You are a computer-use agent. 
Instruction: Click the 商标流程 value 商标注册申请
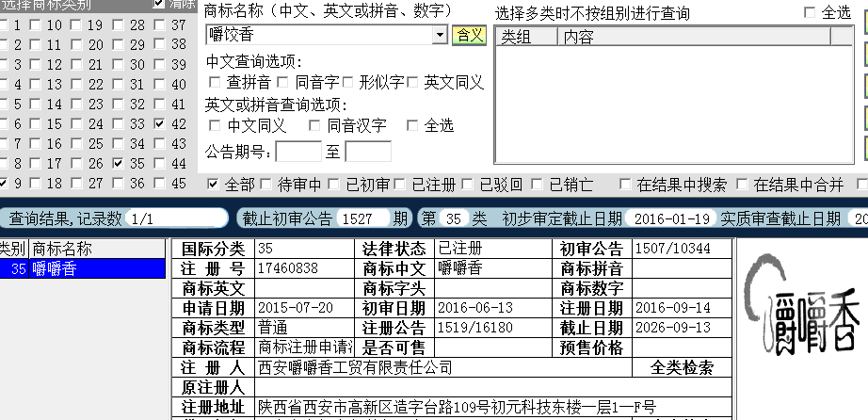(306, 347)
